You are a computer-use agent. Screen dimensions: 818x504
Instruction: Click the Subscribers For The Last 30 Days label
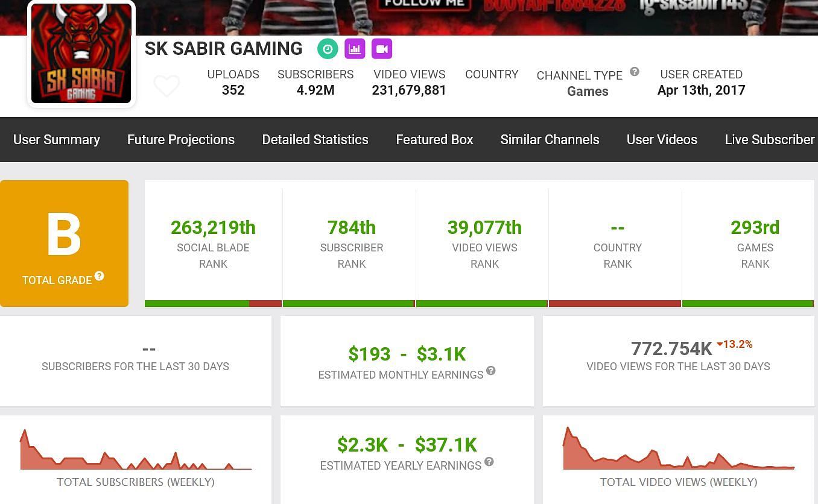coord(135,367)
